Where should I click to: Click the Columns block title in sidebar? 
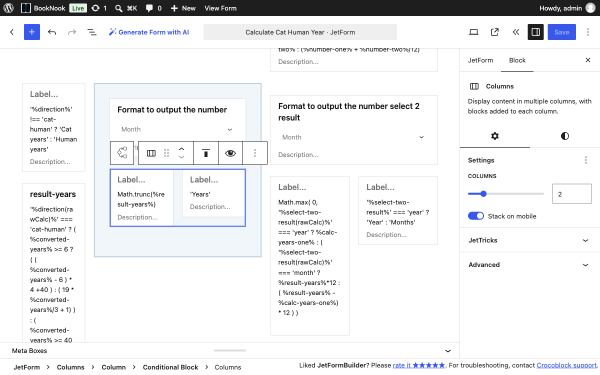coord(500,86)
